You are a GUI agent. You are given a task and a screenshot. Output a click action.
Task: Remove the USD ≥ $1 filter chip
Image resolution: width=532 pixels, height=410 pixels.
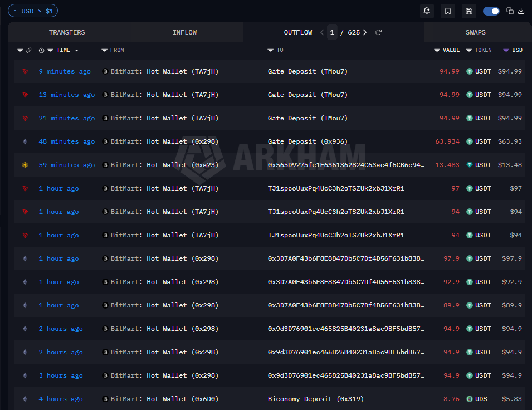point(15,11)
